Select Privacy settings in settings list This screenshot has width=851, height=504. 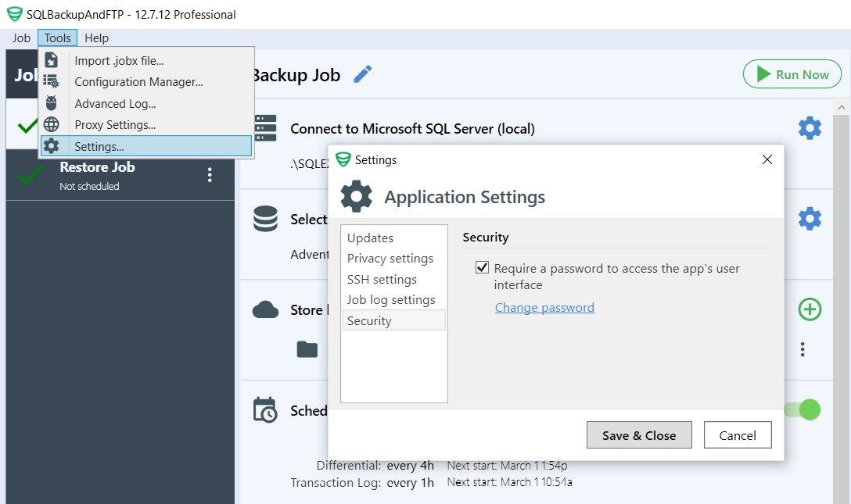393,259
